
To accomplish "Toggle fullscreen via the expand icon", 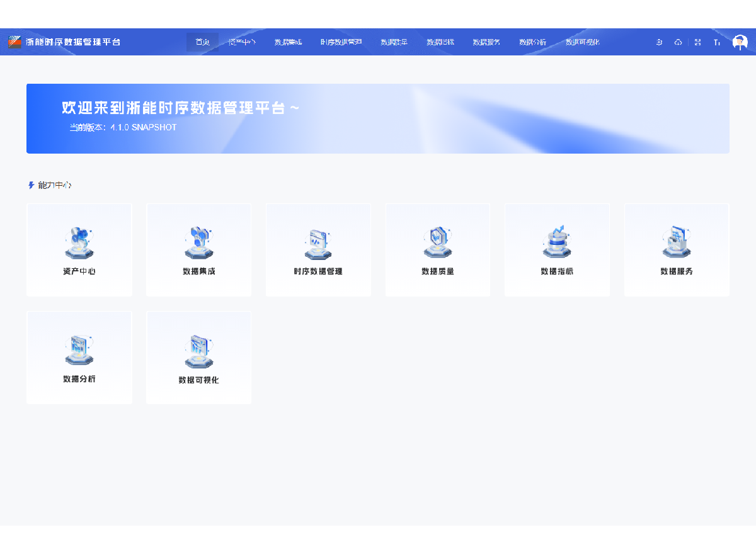I will tap(697, 42).
